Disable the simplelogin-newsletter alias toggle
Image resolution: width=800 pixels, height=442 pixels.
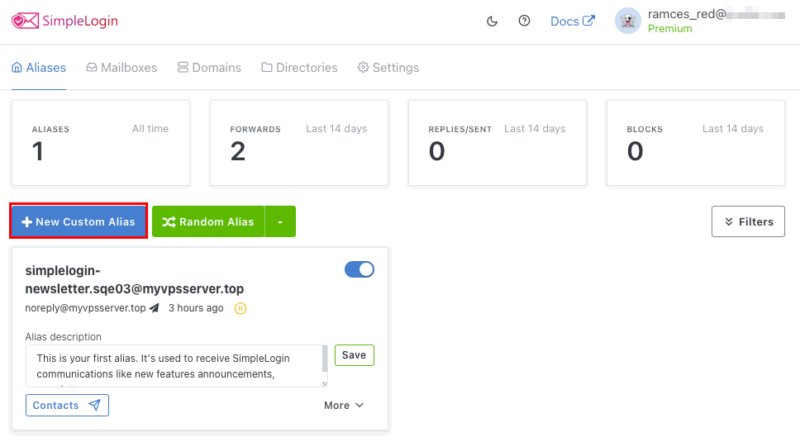tap(359, 269)
